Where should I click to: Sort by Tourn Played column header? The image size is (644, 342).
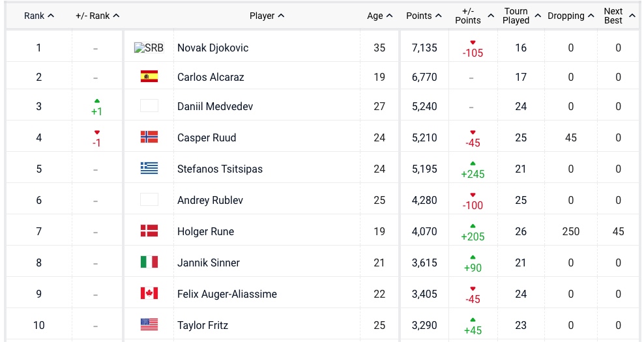point(521,16)
